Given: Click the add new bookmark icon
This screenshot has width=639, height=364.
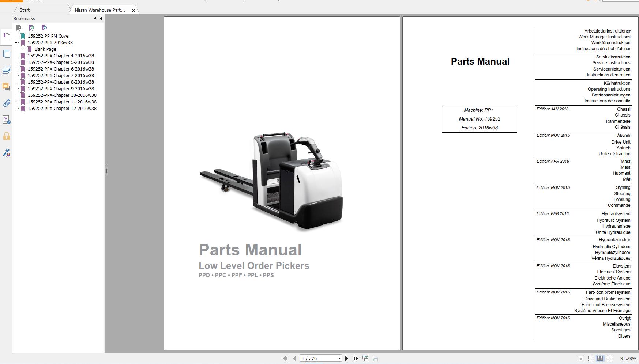Looking at the screenshot, I should [x=31, y=28].
